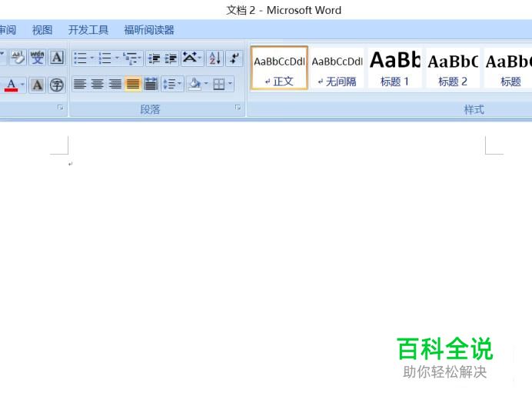The image size is (532, 406).
Task: Apply multilevel list formatting
Action: tap(130, 58)
